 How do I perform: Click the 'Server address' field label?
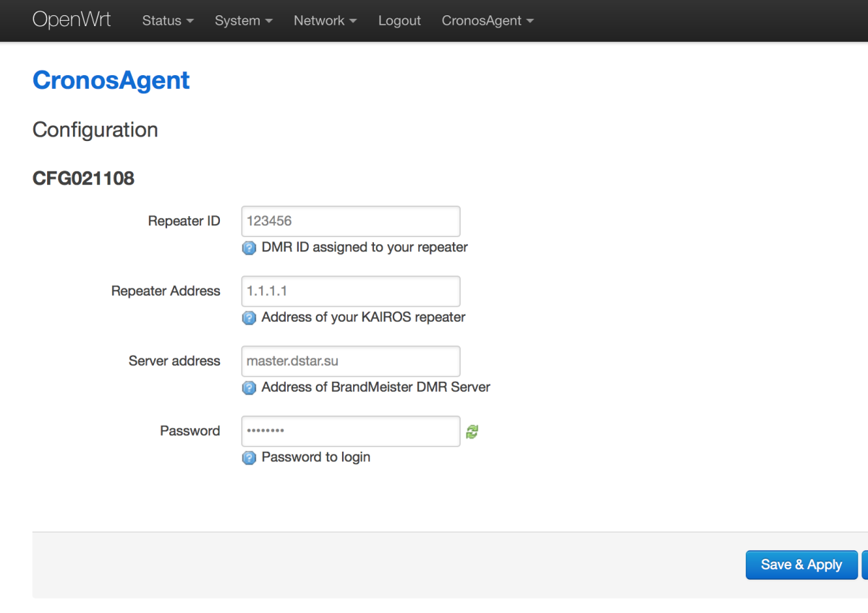[x=174, y=361]
